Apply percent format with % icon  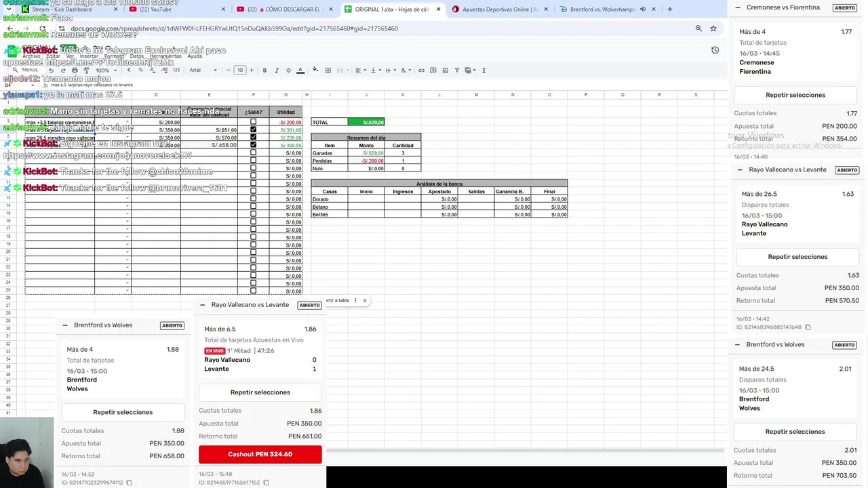coord(140,70)
